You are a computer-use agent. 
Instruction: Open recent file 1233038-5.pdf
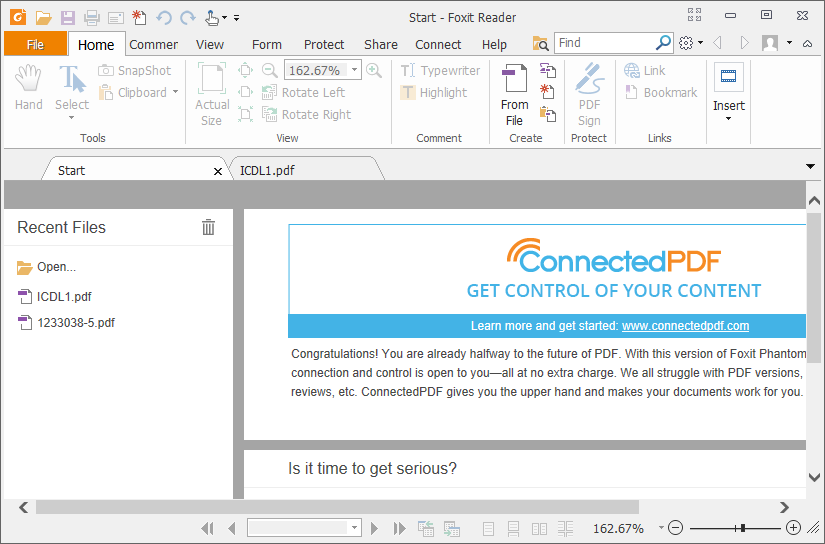pyautogui.click(x=66, y=323)
